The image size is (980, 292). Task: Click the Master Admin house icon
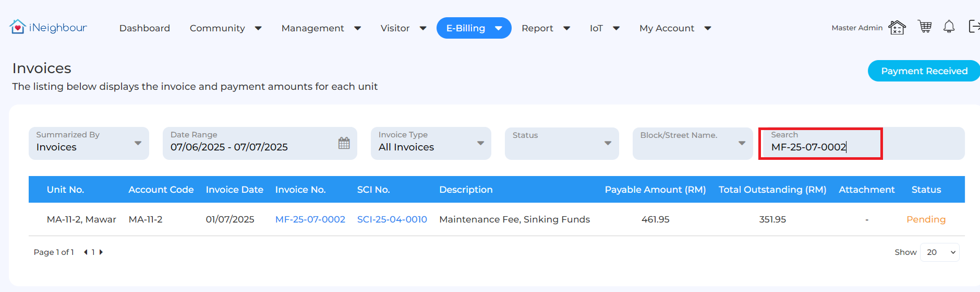pyautogui.click(x=897, y=27)
